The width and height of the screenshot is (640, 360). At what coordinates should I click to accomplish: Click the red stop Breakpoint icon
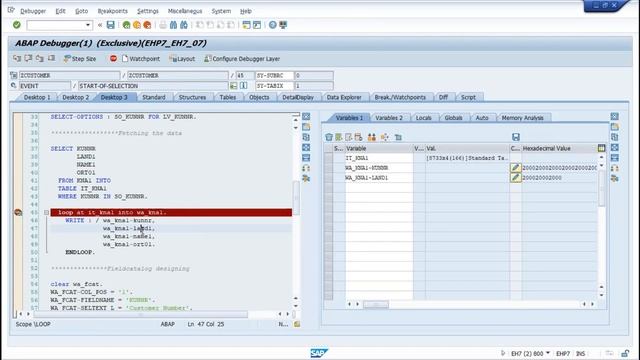(113, 58)
